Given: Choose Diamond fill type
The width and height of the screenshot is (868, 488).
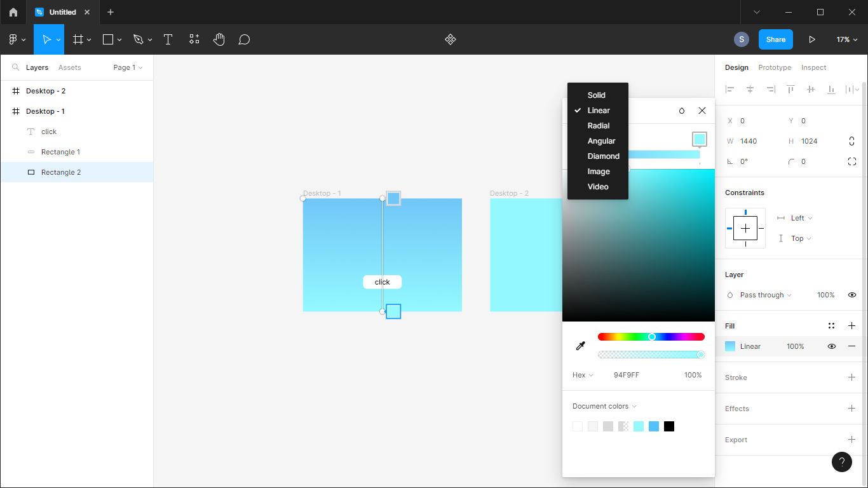Looking at the screenshot, I should [x=598, y=156].
